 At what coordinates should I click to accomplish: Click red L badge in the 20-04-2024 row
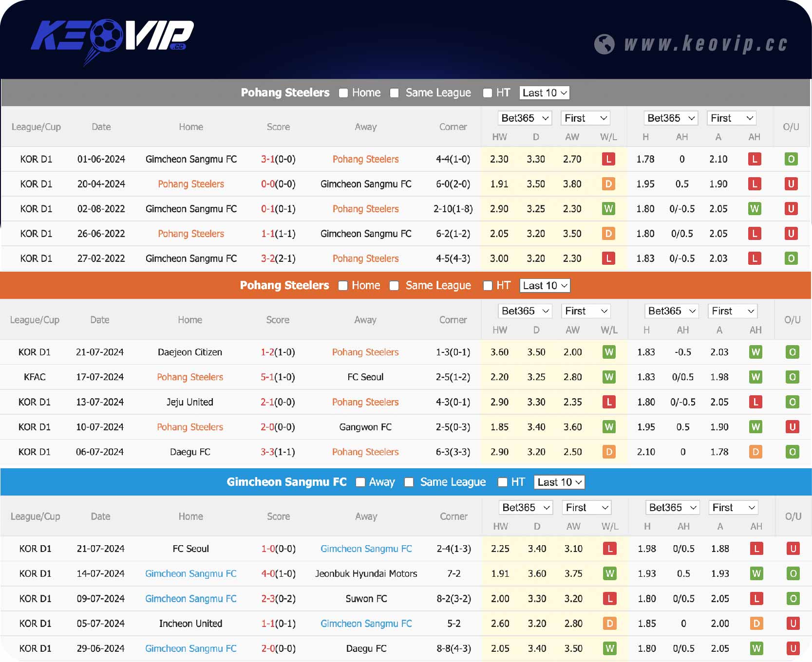pos(754,184)
